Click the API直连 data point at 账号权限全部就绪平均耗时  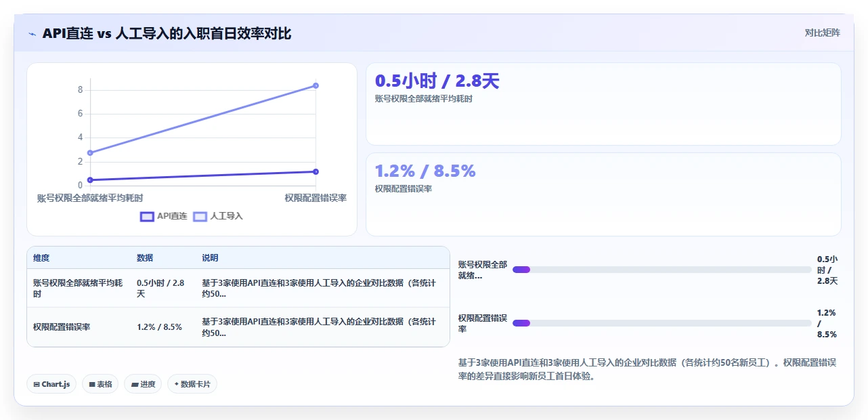point(90,180)
